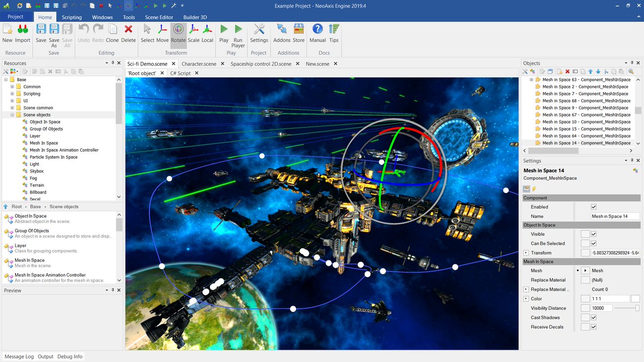Collapse the Scene objects folder
This screenshot has height=362, width=644.
pos(12,115)
